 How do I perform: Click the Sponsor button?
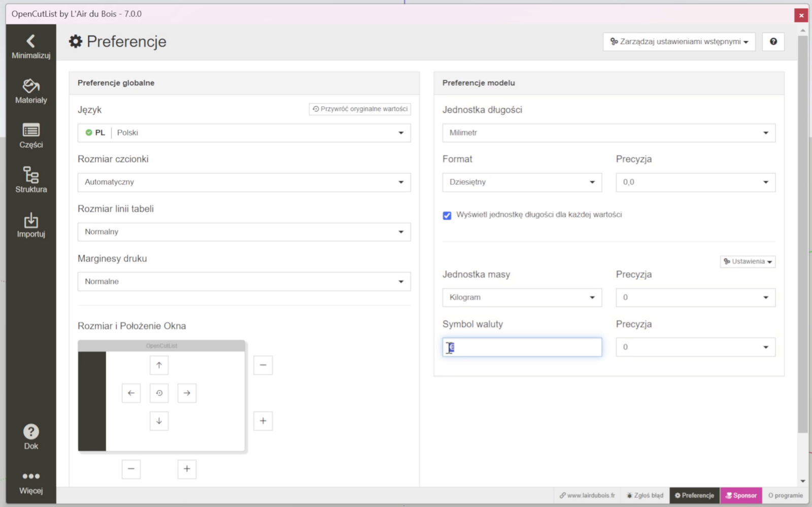tap(741, 495)
